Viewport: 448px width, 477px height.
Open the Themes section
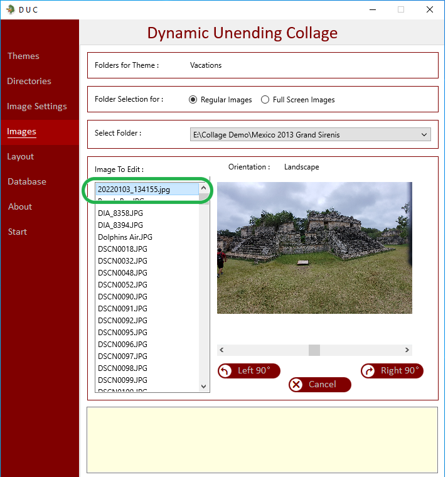tap(23, 56)
